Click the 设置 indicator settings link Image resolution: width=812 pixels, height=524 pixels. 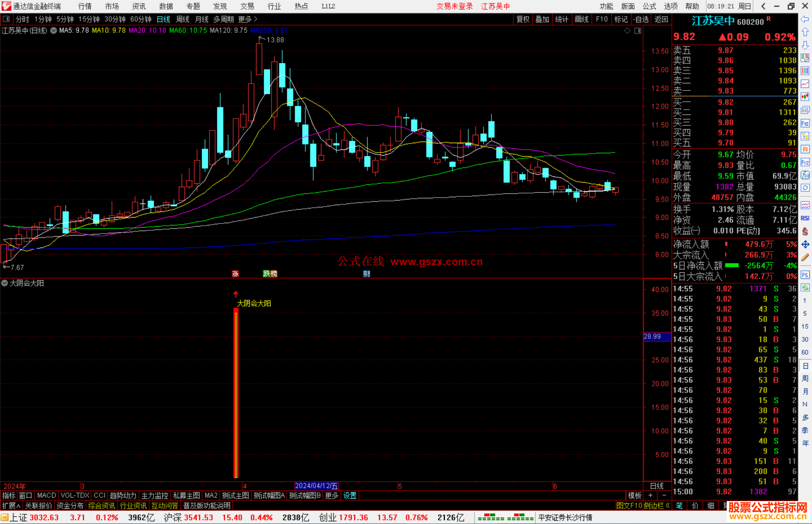[350, 495]
